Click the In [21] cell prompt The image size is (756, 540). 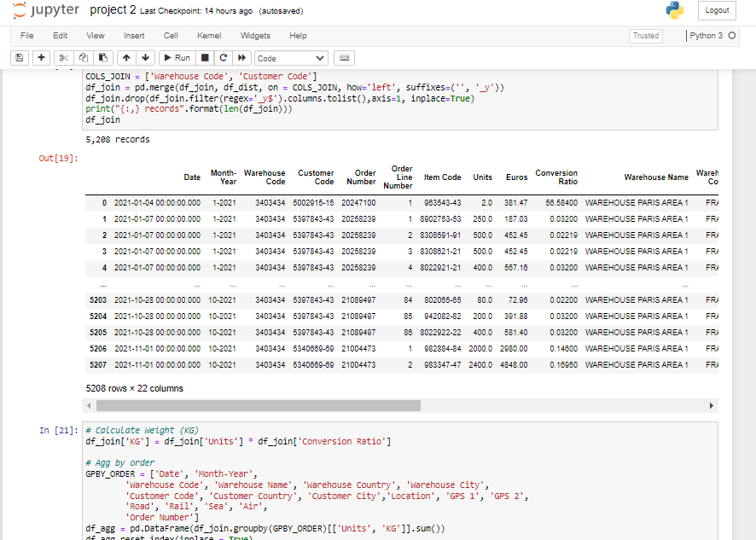(58, 431)
